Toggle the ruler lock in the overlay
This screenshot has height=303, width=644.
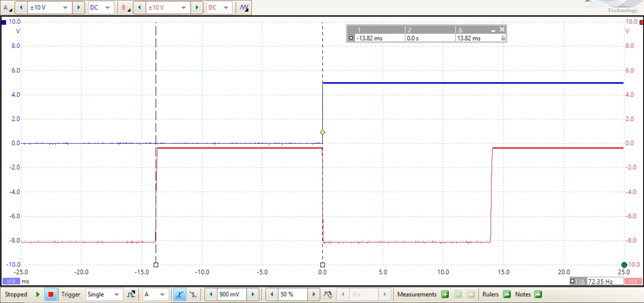pos(503,38)
